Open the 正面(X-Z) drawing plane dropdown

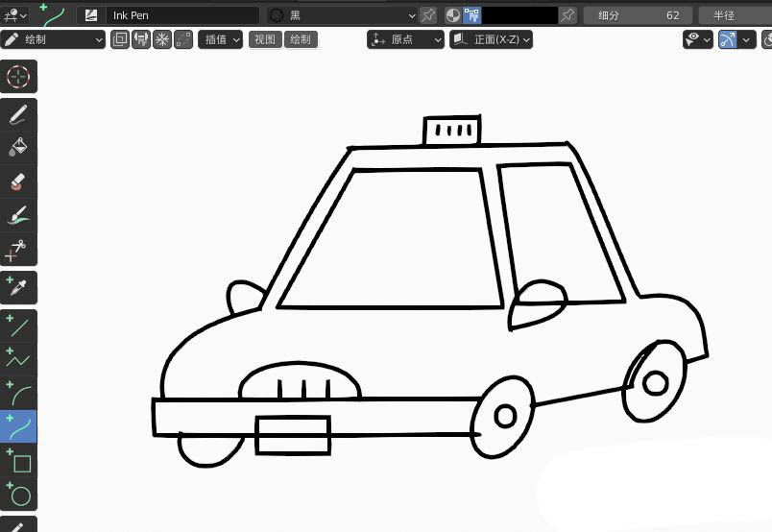[x=491, y=39]
